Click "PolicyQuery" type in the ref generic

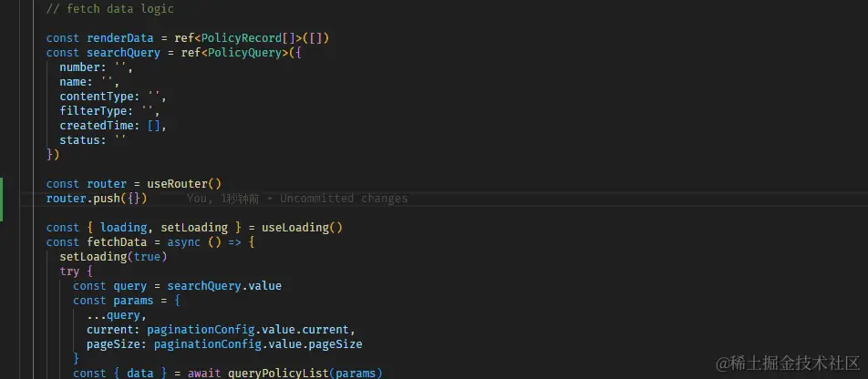(245, 53)
